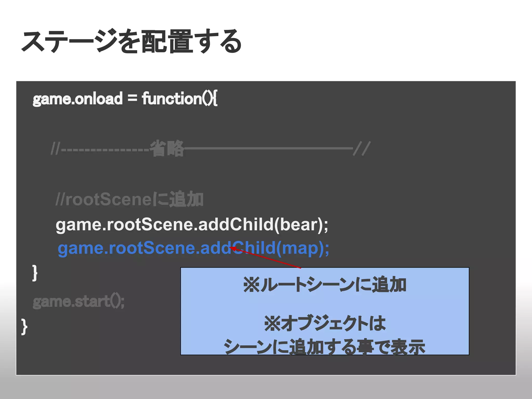Click the note ※オブジェクトは
532x399 pixels.
(x=325, y=323)
